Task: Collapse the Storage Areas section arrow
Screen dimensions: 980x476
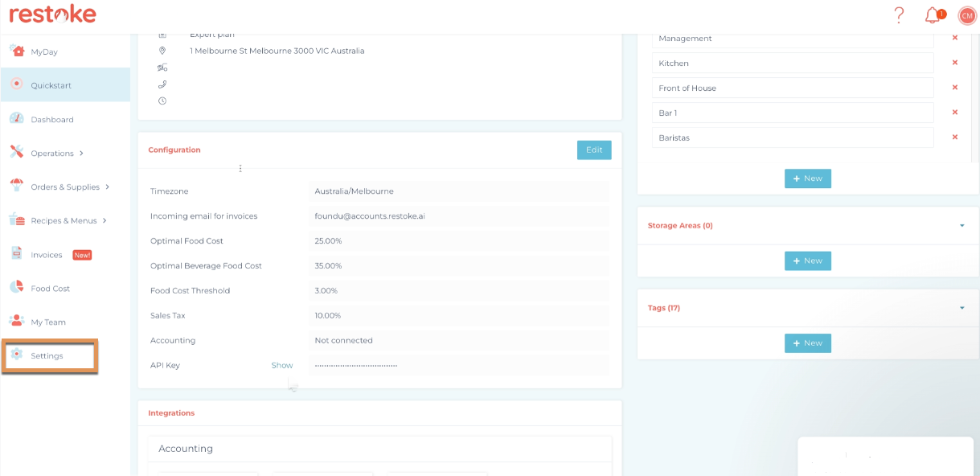Action: point(962,226)
